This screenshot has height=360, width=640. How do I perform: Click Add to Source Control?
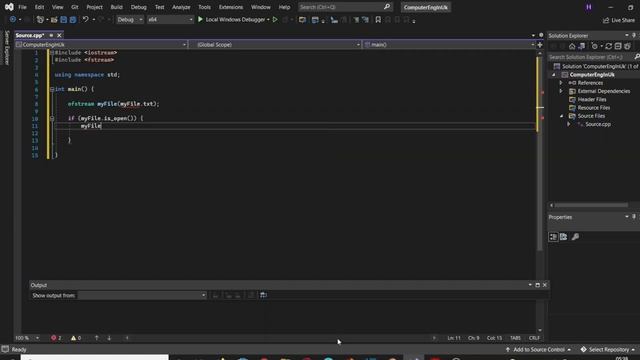(x=538, y=349)
